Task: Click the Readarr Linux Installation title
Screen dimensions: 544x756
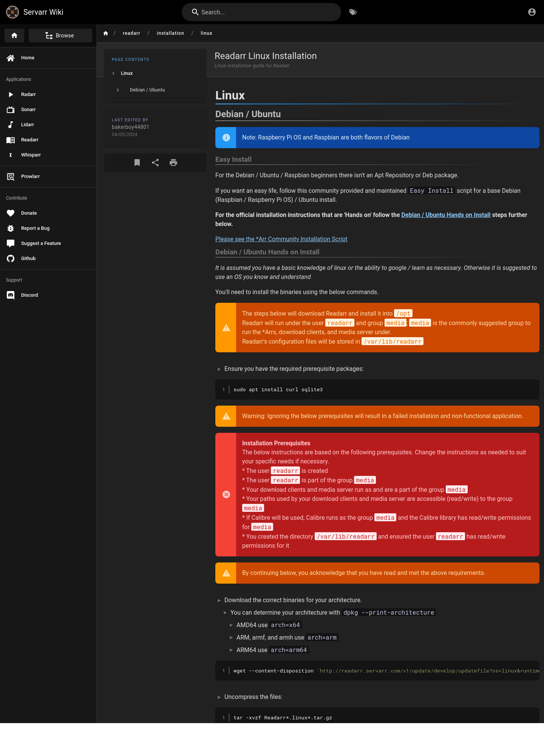Action: (266, 56)
